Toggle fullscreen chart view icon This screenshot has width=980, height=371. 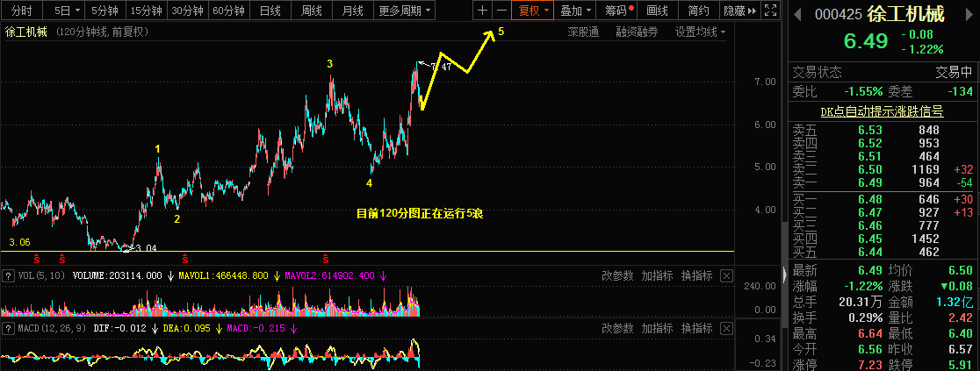point(771,11)
